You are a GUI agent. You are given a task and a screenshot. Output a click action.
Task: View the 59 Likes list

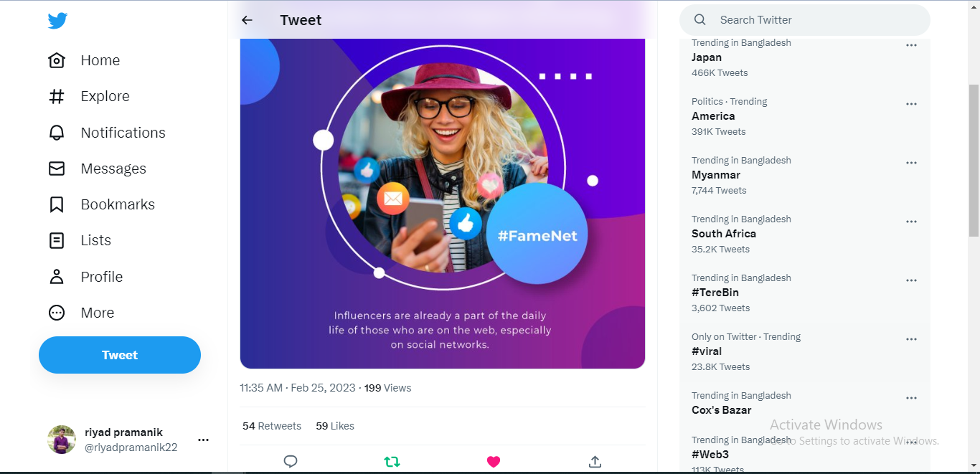[335, 426]
